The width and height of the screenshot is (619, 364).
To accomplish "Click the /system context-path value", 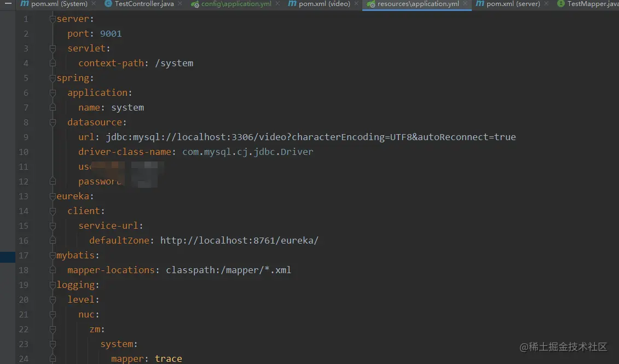I will coord(174,63).
